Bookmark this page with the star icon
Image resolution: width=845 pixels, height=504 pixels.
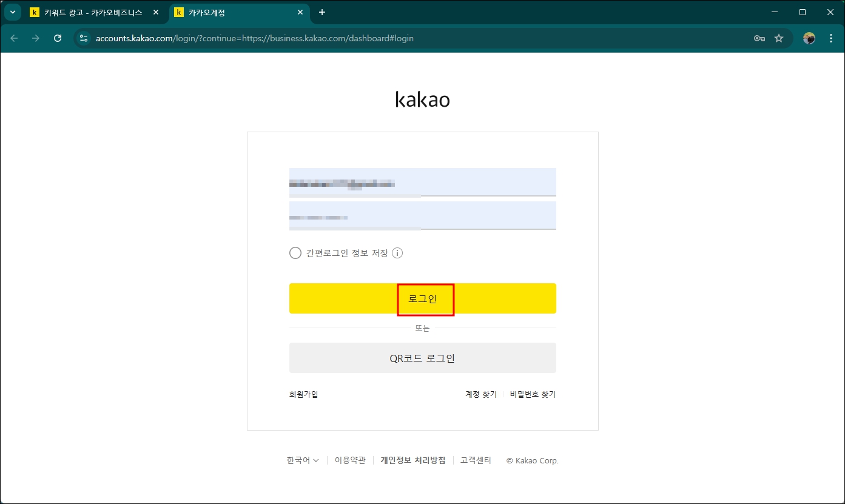pyautogui.click(x=779, y=38)
